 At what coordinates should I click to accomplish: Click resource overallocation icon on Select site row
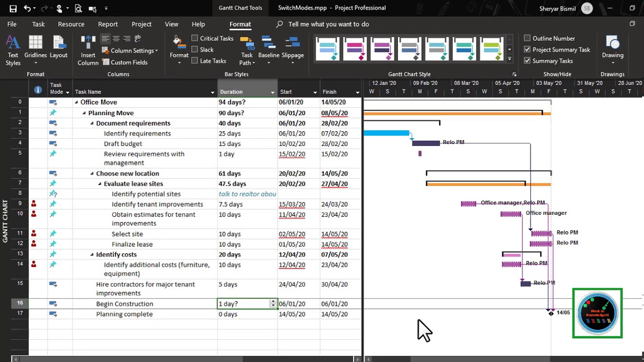pos(34,234)
